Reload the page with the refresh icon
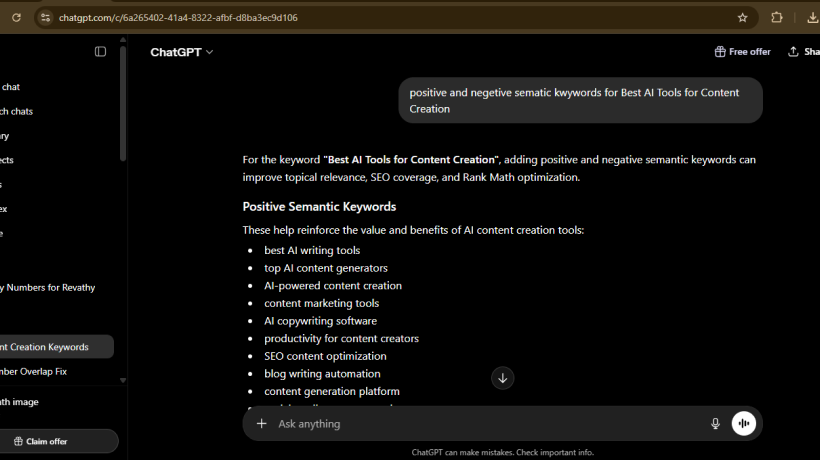Screen dimensions: 820x460 [16, 18]
